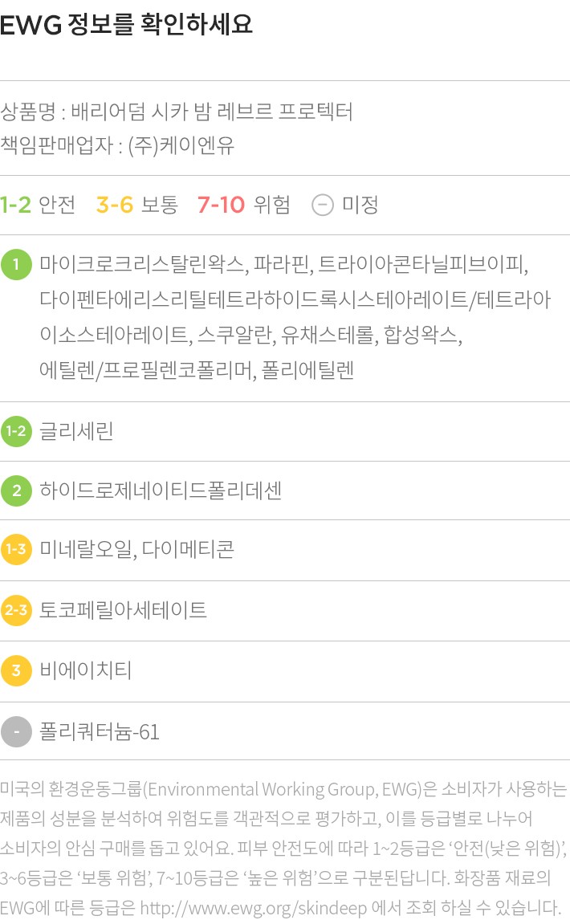The width and height of the screenshot is (570, 924).
Task: Click the 비에이치티 ingredient text
Action: [86, 670]
